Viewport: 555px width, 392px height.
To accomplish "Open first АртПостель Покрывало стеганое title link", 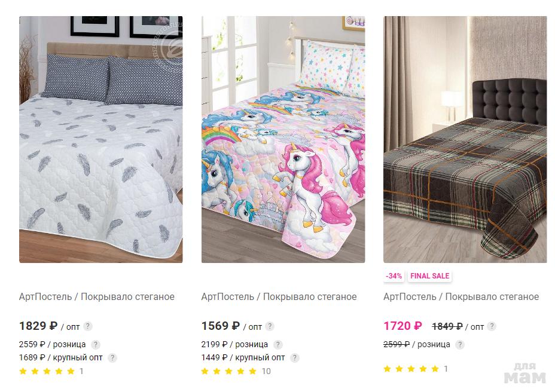I will (97, 296).
